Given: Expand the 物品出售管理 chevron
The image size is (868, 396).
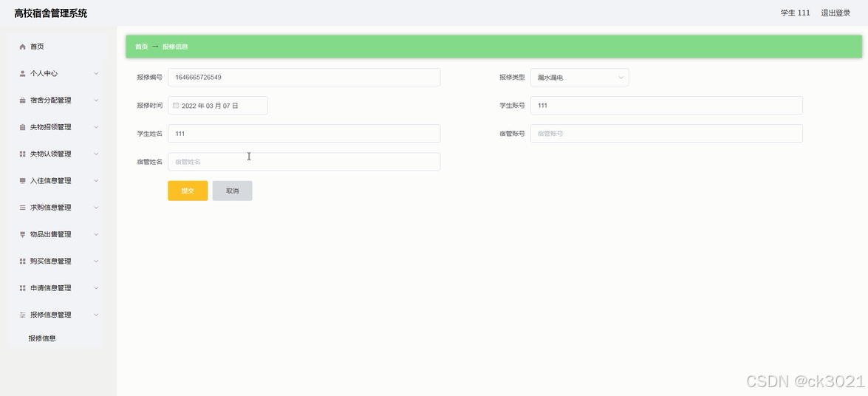Looking at the screenshot, I should click(96, 234).
